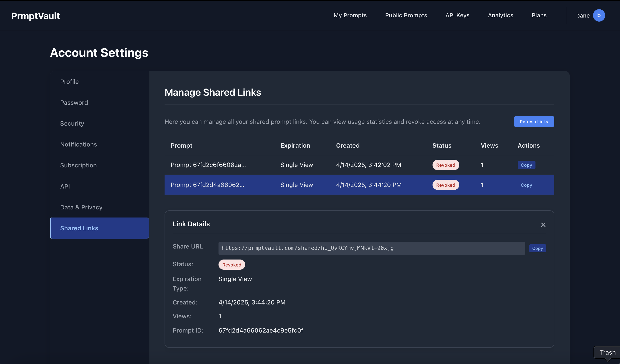Go to Notifications settings
This screenshot has height=364, width=620.
pyautogui.click(x=78, y=144)
